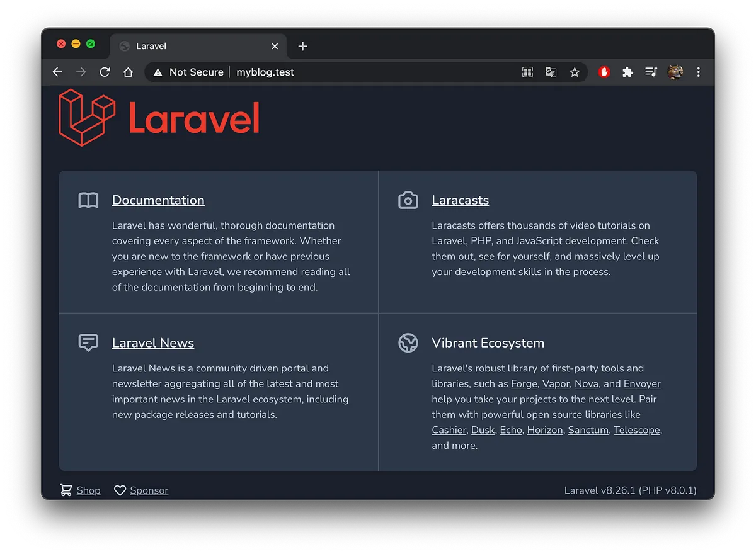Viewport: 756px width, 554px height.
Task: Click the translate page icon
Action: click(x=551, y=72)
